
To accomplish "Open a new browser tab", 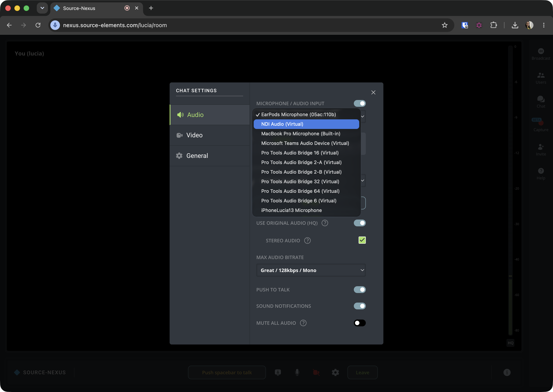I will point(151,8).
